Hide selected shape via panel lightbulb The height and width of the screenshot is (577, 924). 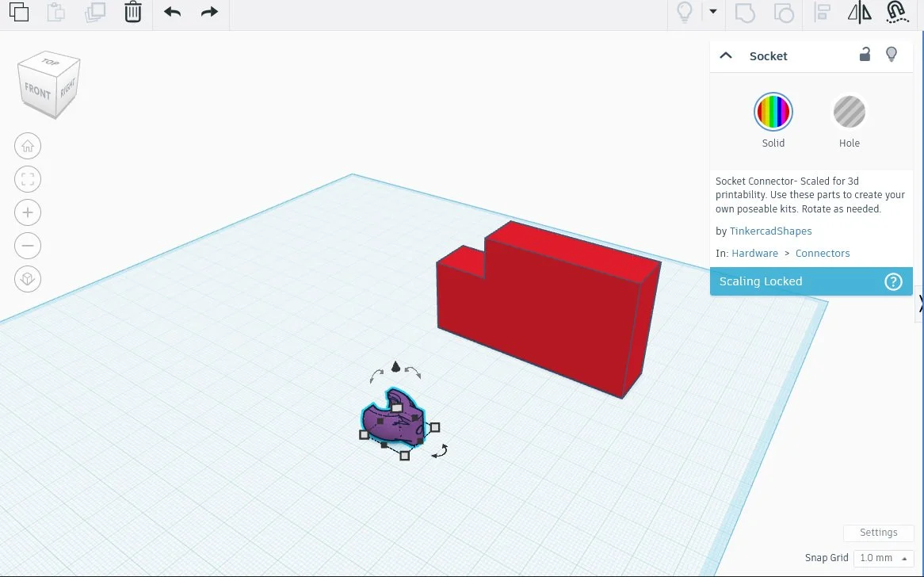[x=892, y=54]
